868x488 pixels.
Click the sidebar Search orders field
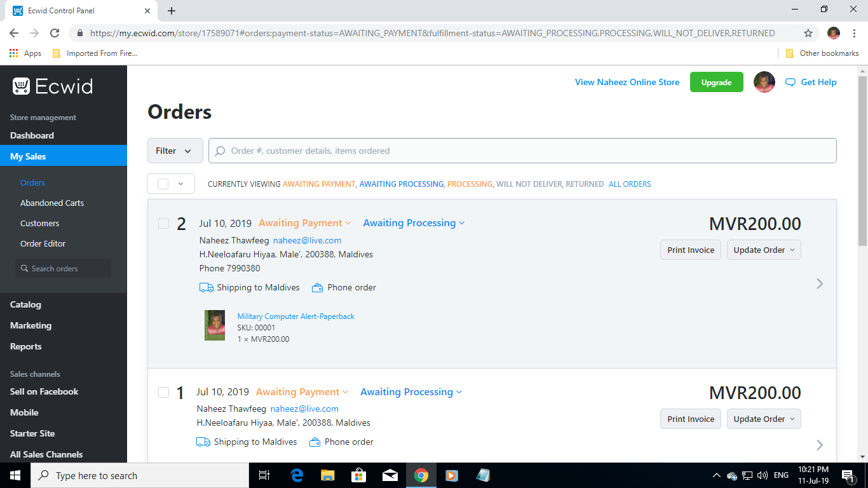pyautogui.click(x=64, y=268)
